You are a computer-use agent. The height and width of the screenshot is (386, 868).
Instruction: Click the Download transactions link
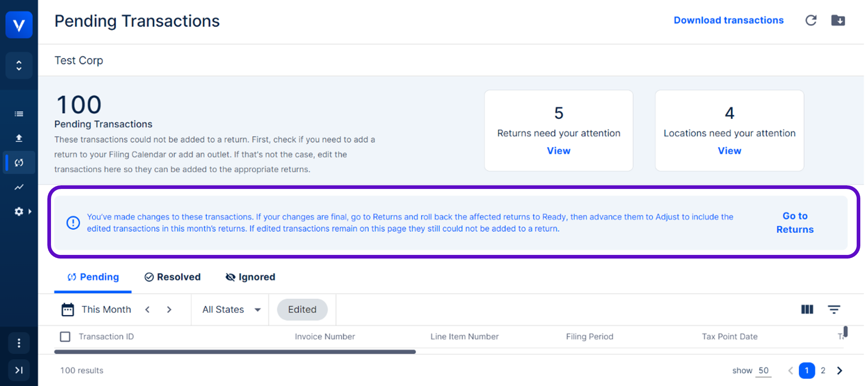728,20
